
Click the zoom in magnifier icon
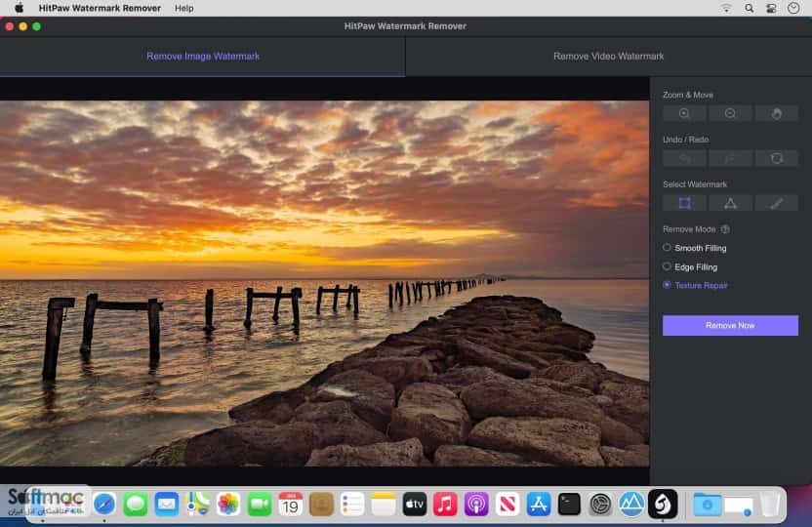[684, 113]
